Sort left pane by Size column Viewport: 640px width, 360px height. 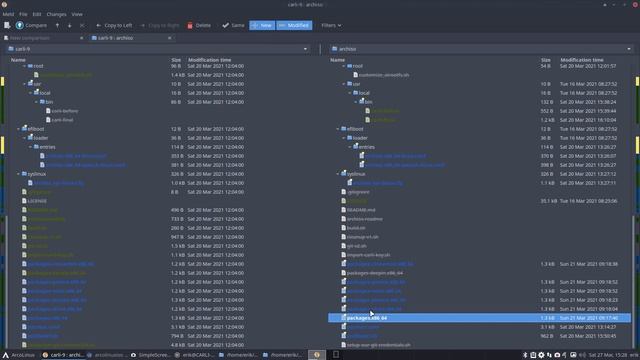coord(176,60)
